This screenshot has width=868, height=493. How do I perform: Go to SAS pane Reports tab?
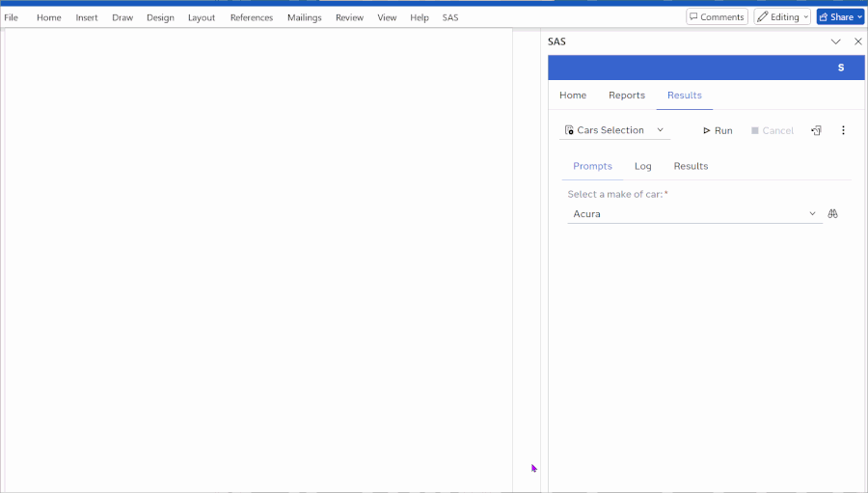tap(627, 96)
